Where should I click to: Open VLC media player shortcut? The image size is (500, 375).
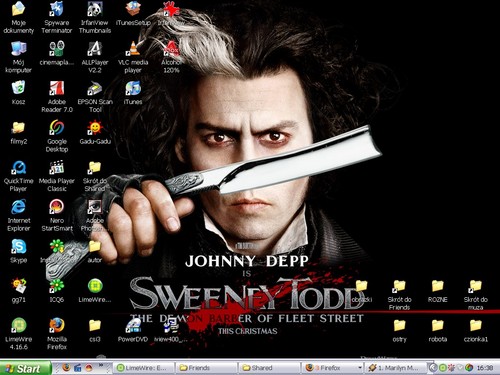pyautogui.click(x=133, y=57)
